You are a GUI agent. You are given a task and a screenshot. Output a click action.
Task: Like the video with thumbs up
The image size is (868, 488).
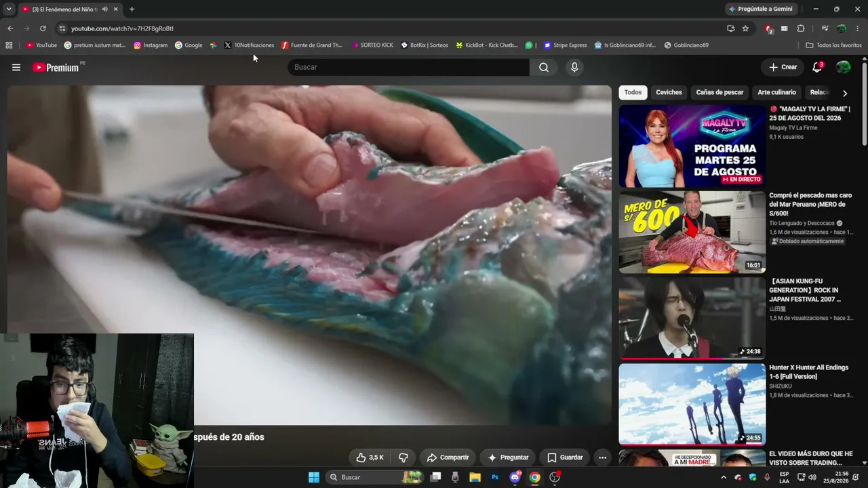point(370,457)
